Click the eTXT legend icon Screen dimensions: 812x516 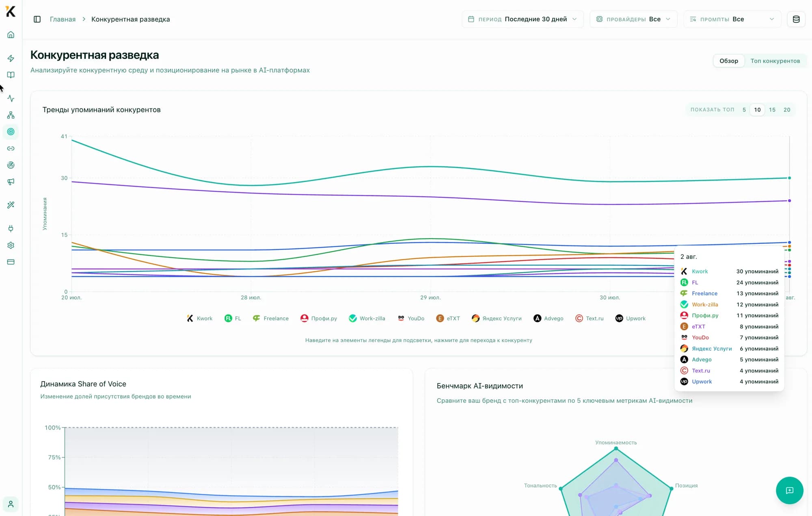440,319
